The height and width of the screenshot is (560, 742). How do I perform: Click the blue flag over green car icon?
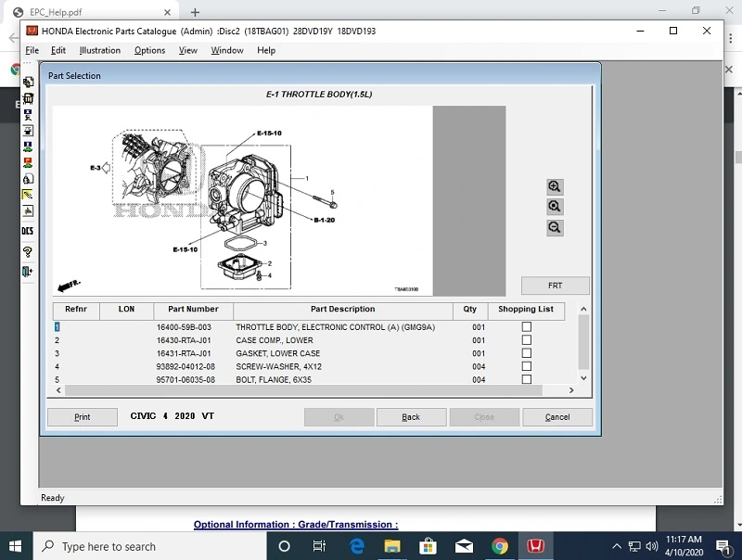tap(28, 146)
